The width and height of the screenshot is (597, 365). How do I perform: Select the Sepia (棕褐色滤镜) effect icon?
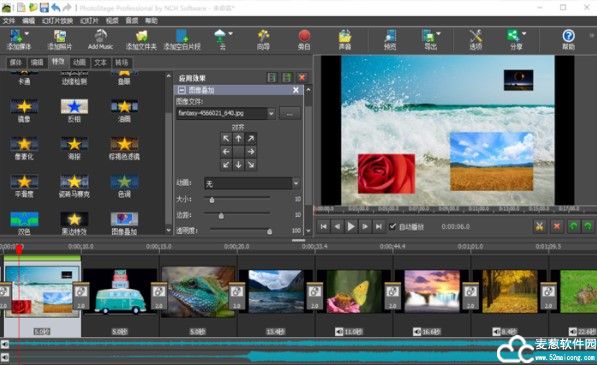[125, 144]
